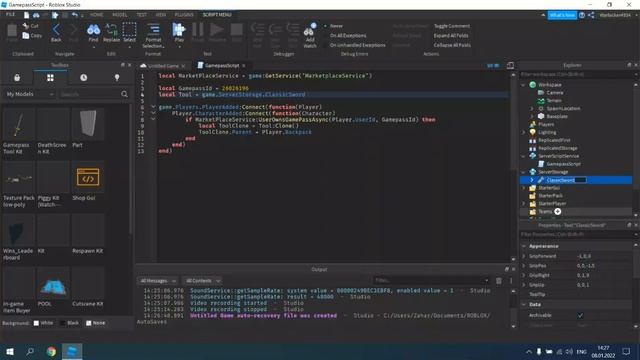Collapse the Appearance properties section

pyautogui.click(x=524, y=246)
